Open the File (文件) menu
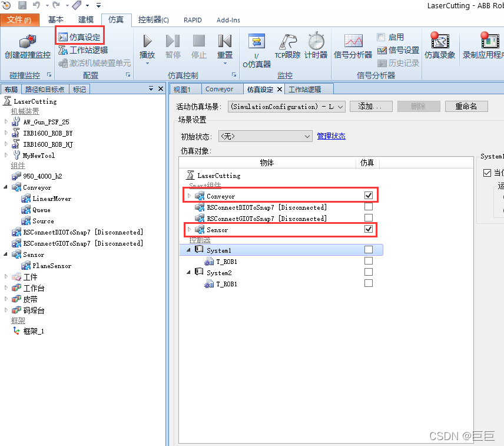504x446 pixels. coord(19,20)
